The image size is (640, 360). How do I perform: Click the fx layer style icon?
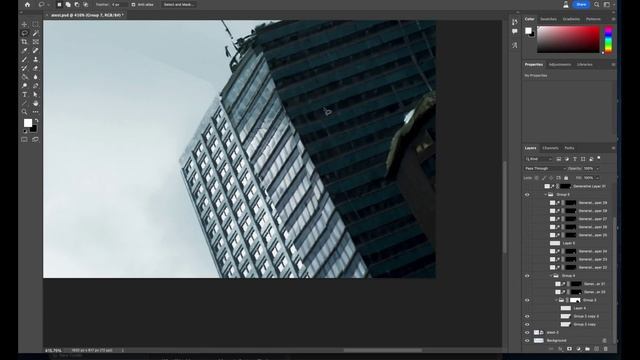coord(560,349)
